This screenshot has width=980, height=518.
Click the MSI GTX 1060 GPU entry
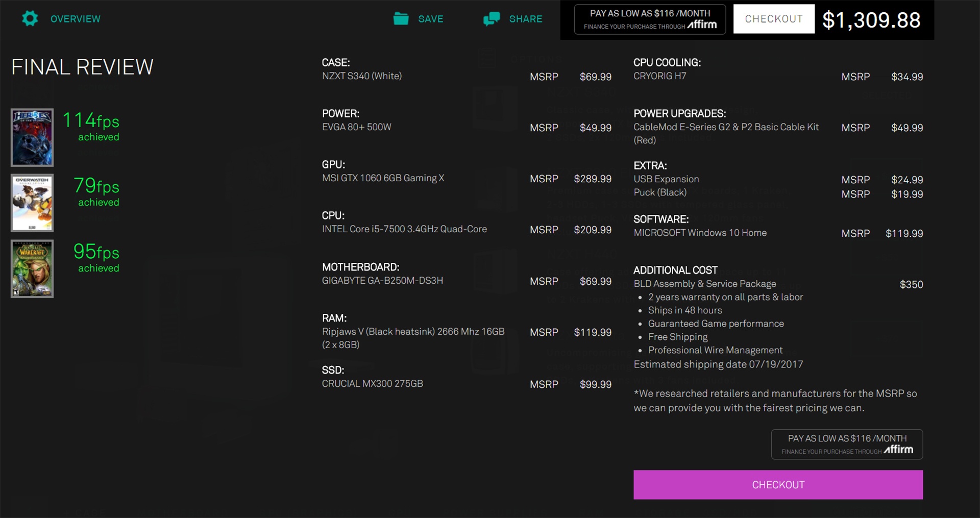point(383,178)
